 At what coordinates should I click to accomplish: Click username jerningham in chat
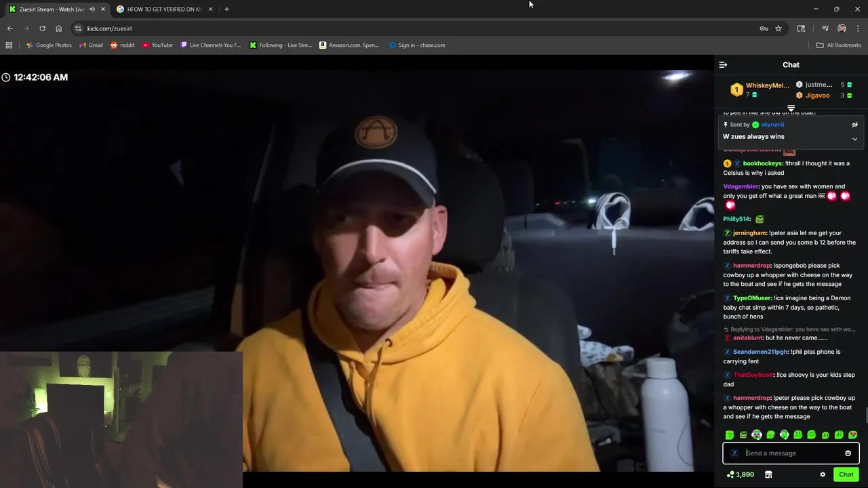click(749, 233)
